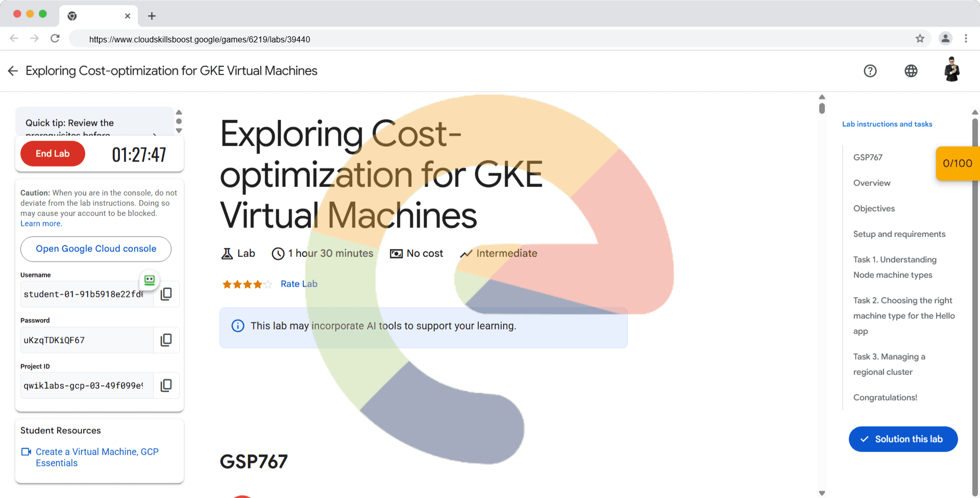Expand the quick tip chevron
The width and height of the screenshot is (980, 498).
(x=155, y=134)
